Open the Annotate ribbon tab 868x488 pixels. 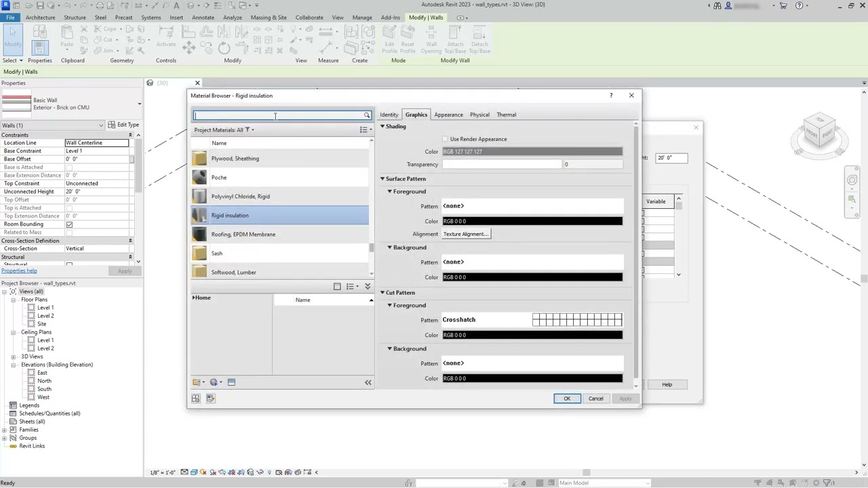tap(203, 18)
